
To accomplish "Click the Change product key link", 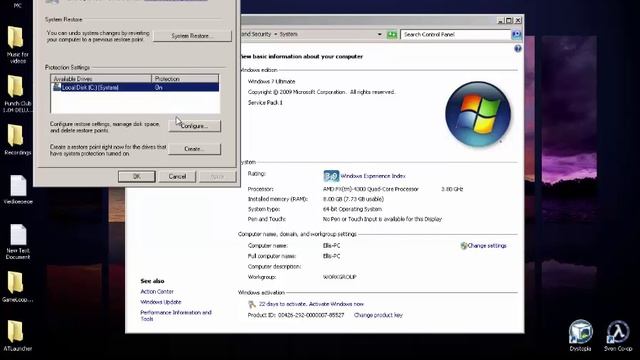I will point(378,315).
